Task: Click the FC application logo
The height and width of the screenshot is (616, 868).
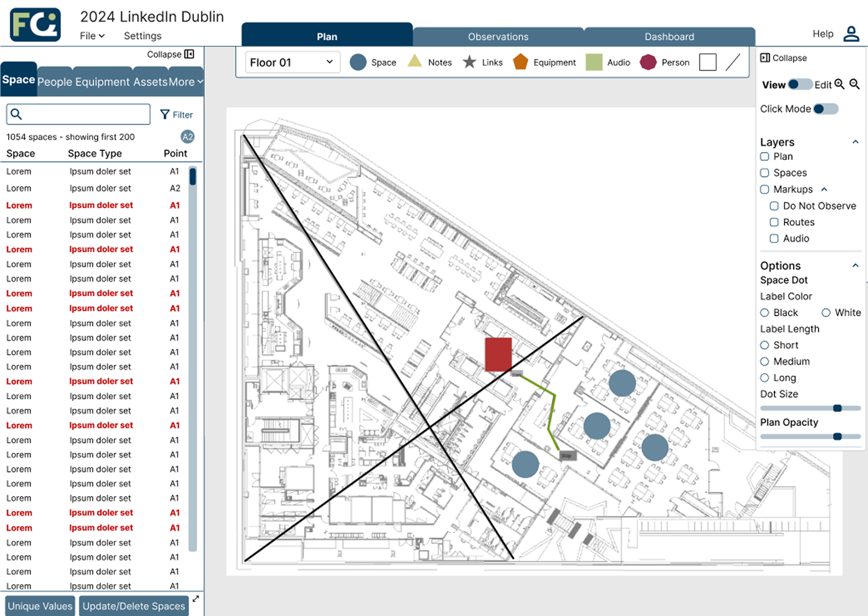Action: click(35, 25)
